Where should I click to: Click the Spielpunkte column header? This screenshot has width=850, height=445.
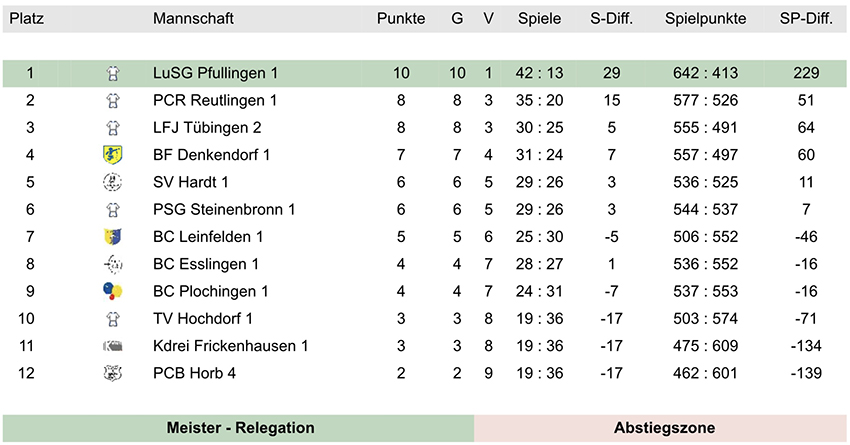tap(706, 18)
